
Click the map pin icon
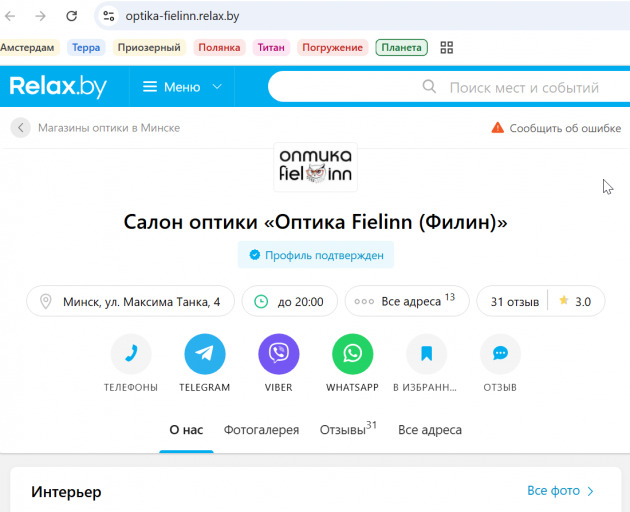(x=46, y=301)
